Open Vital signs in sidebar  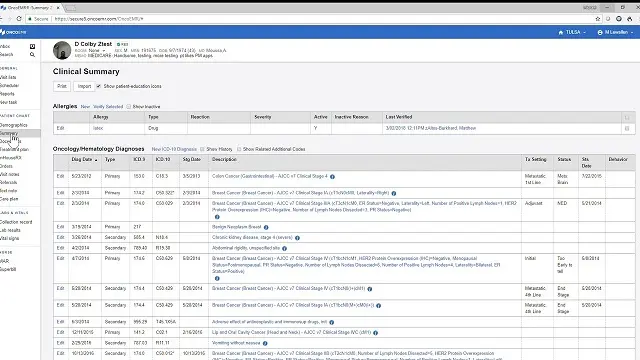(9, 238)
